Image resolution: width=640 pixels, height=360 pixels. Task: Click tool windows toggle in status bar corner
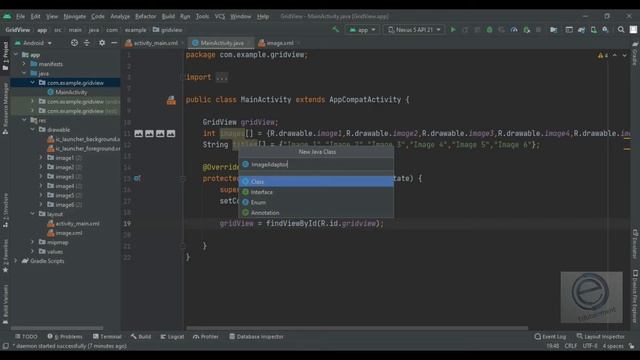pos(5,346)
